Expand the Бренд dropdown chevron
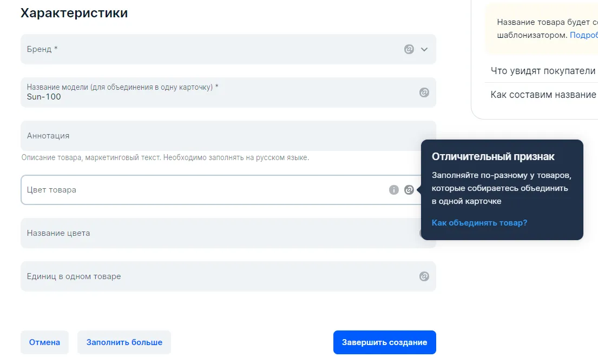598x364 pixels. 424,49
